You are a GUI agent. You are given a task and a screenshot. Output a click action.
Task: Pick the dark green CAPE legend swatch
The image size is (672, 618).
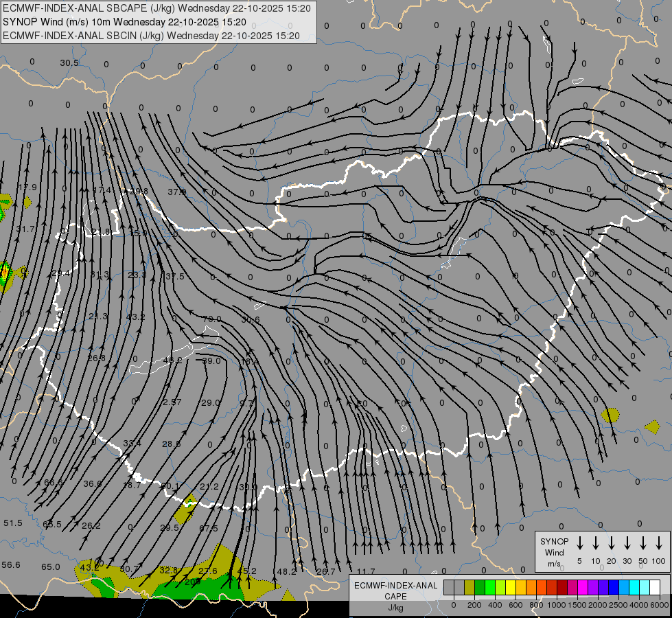tap(480, 588)
